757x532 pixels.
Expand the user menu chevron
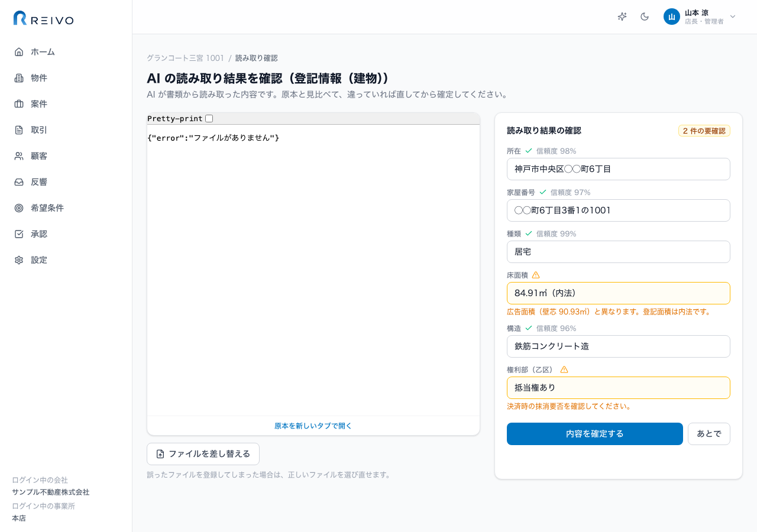[x=733, y=17]
